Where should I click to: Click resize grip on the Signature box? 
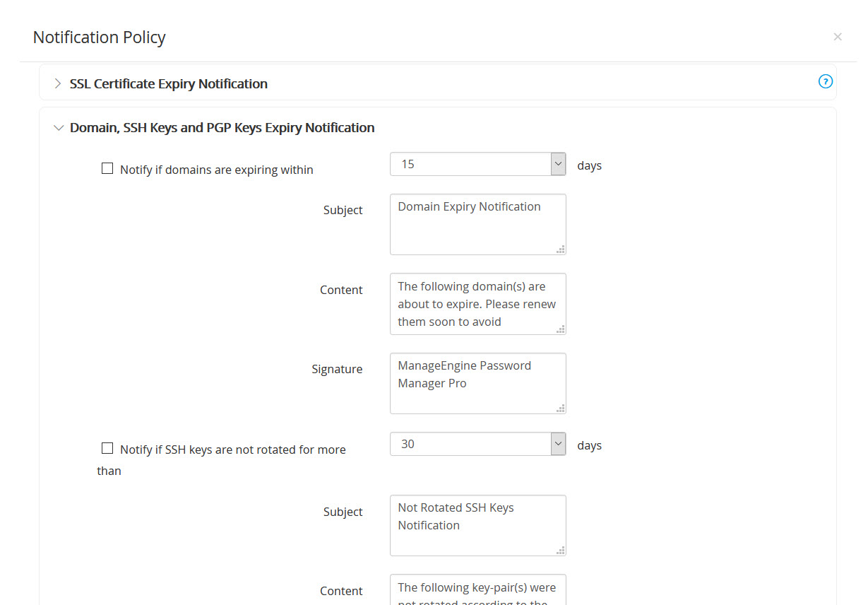(x=561, y=409)
